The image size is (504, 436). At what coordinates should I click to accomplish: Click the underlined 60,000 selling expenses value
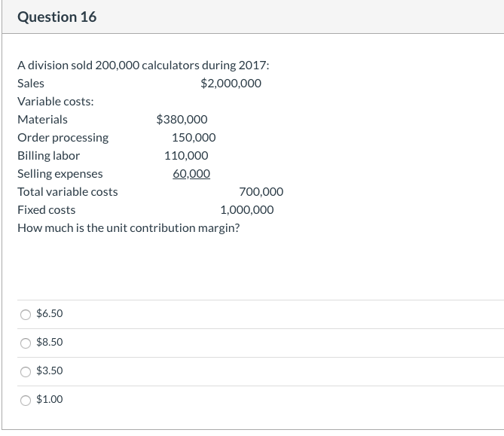191,174
